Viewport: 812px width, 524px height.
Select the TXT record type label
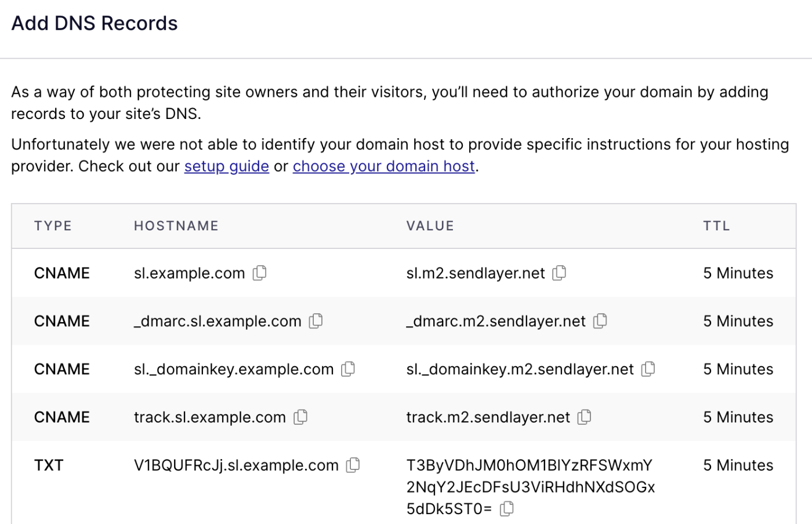pos(49,465)
